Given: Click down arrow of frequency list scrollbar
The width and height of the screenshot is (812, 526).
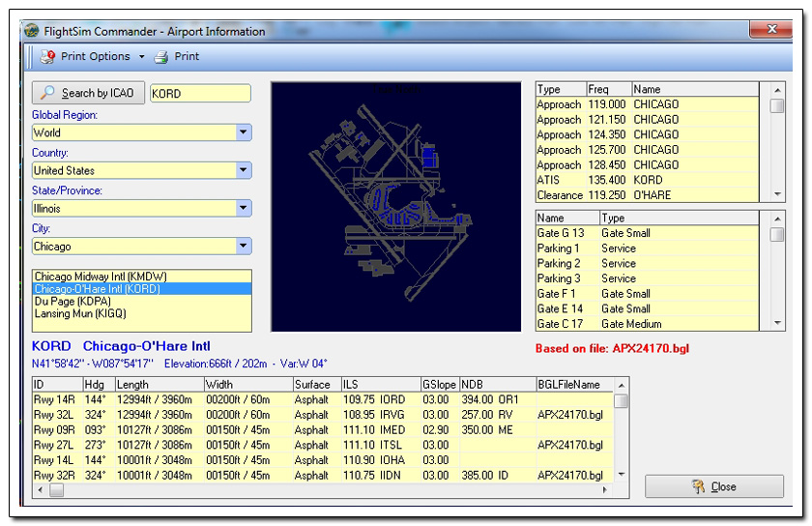Looking at the screenshot, I should 777,194.
